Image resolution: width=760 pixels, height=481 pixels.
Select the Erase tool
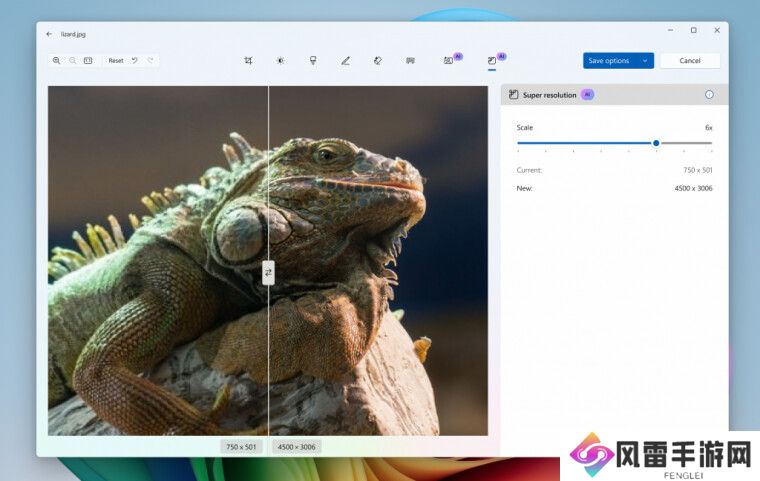click(x=378, y=61)
